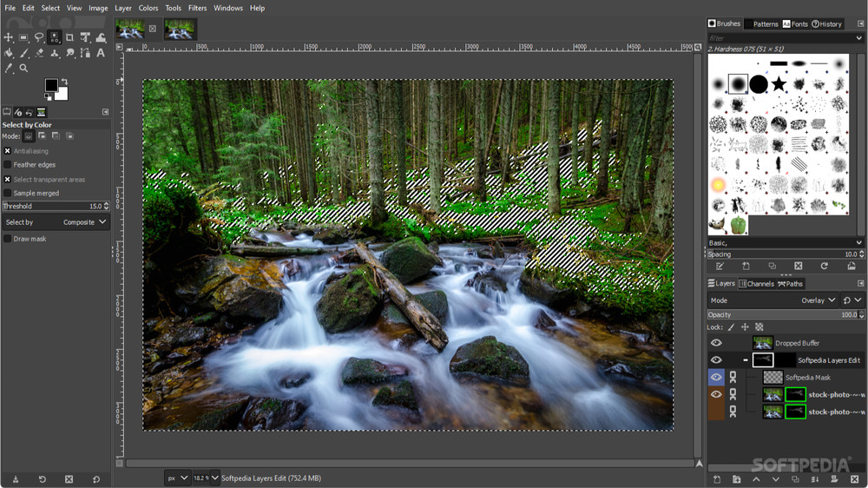Open the Select by Composite dropdown
Viewport: 868px width, 488px height.
tap(56, 222)
